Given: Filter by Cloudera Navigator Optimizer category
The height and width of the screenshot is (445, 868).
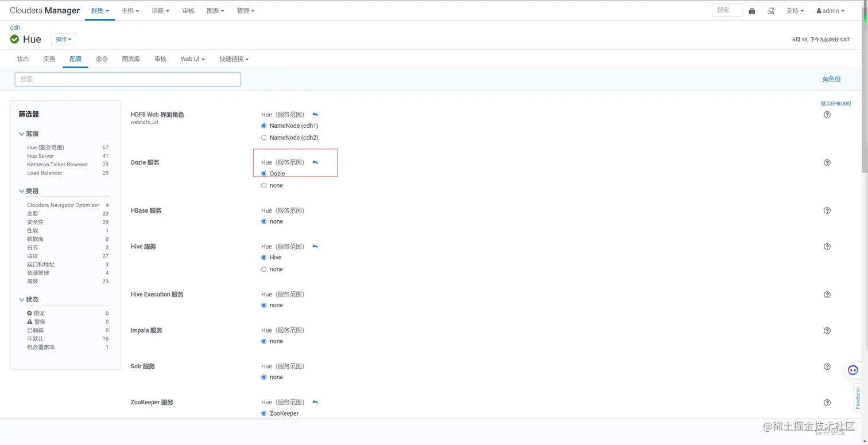Looking at the screenshot, I should [63, 205].
